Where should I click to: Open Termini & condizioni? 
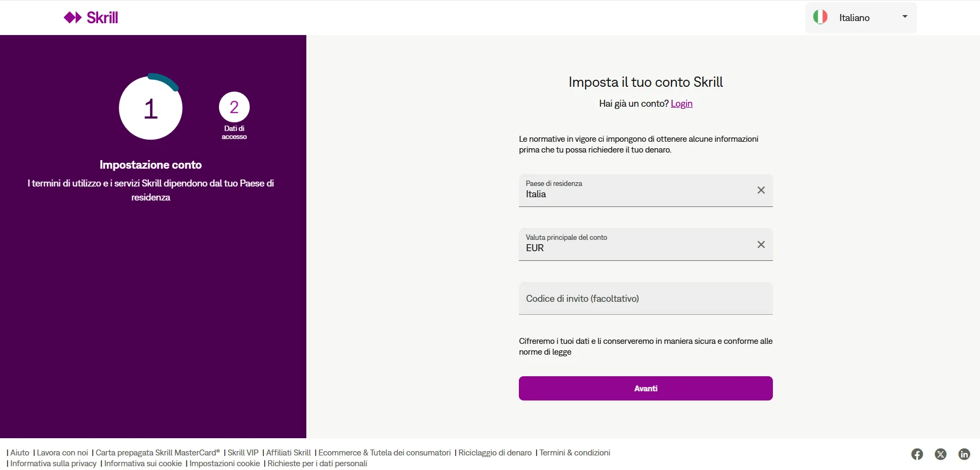[x=575, y=452]
